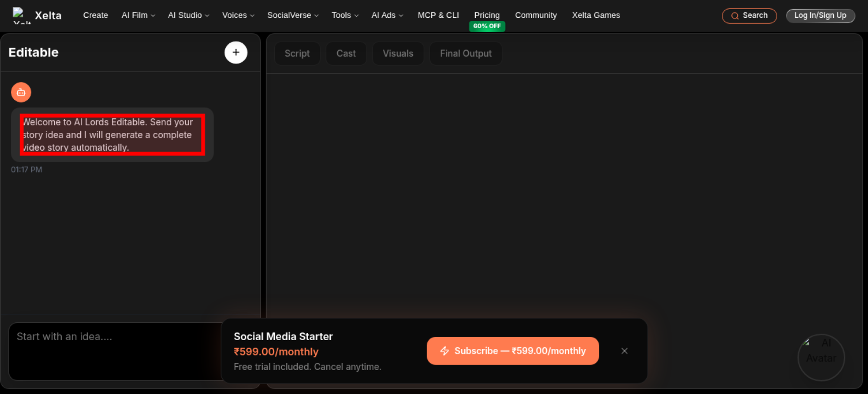Image resolution: width=868 pixels, height=394 pixels.
Task: Click the 60% OFF badge
Action: coord(487,26)
